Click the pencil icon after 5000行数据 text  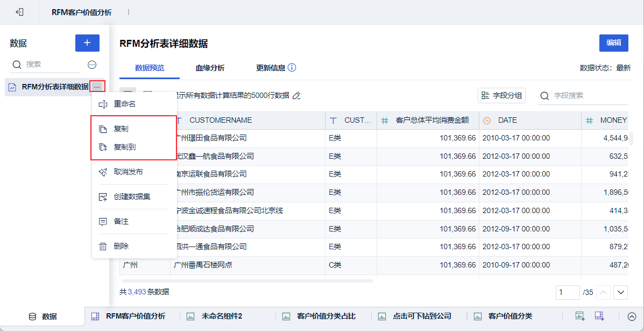click(296, 96)
